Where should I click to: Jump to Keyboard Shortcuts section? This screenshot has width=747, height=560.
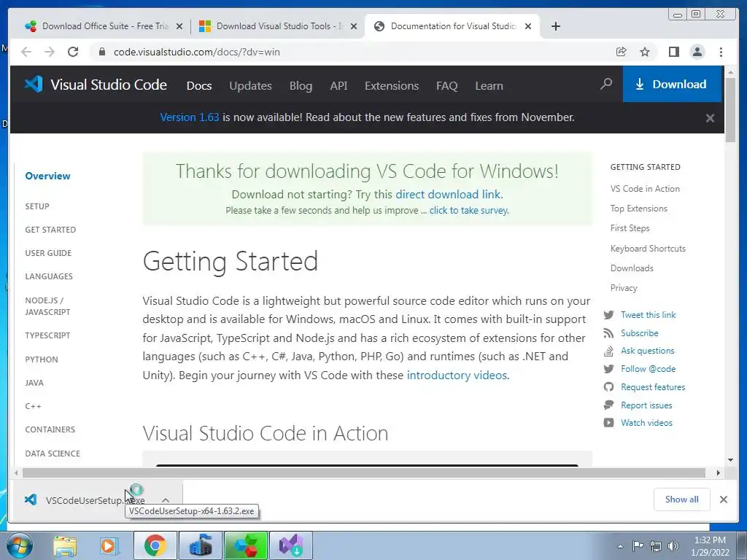[648, 249]
